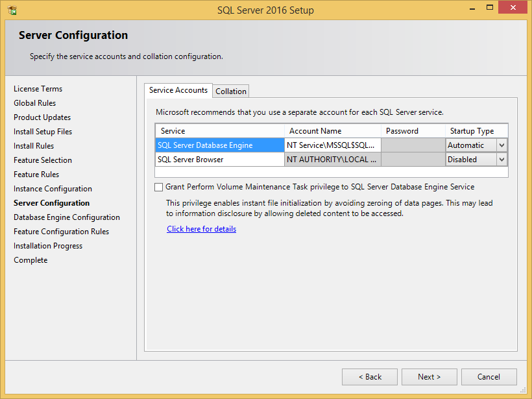The height and width of the screenshot is (399, 532).
Task: Select the Service Accounts tab
Action: pyautogui.click(x=178, y=90)
